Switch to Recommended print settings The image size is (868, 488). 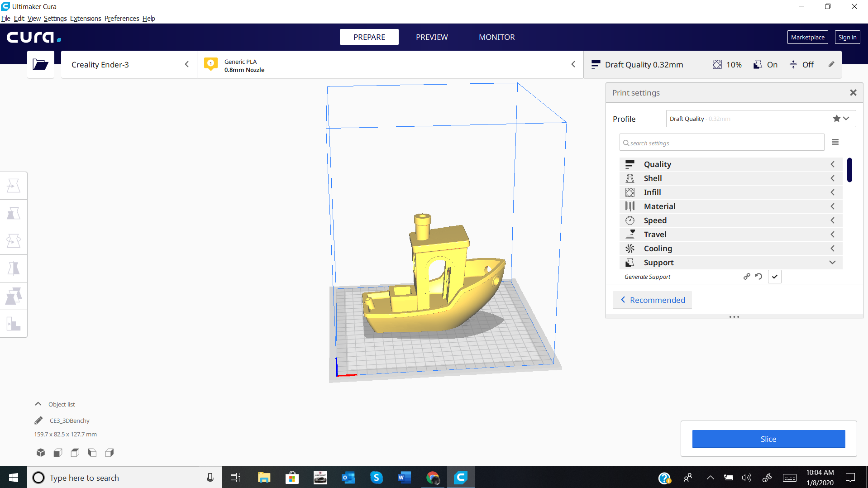point(652,300)
